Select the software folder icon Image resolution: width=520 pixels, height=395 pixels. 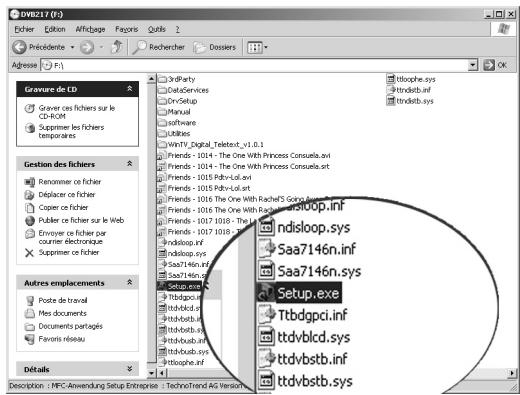tap(162, 123)
